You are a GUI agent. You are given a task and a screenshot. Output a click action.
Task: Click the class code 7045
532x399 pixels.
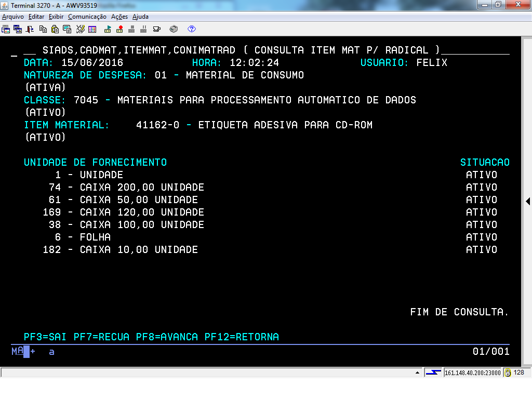pos(86,100)
